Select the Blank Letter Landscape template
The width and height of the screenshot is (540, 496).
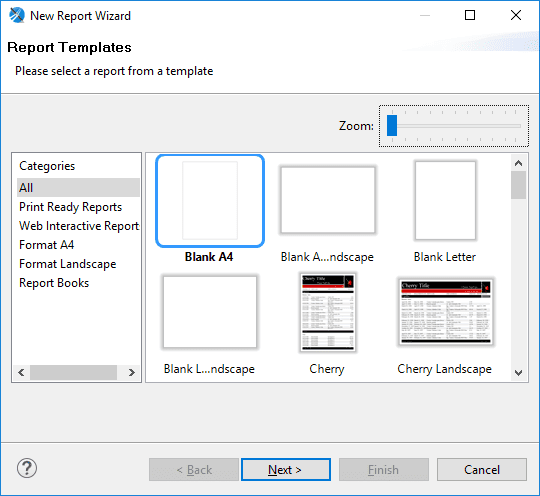(210, 312)
